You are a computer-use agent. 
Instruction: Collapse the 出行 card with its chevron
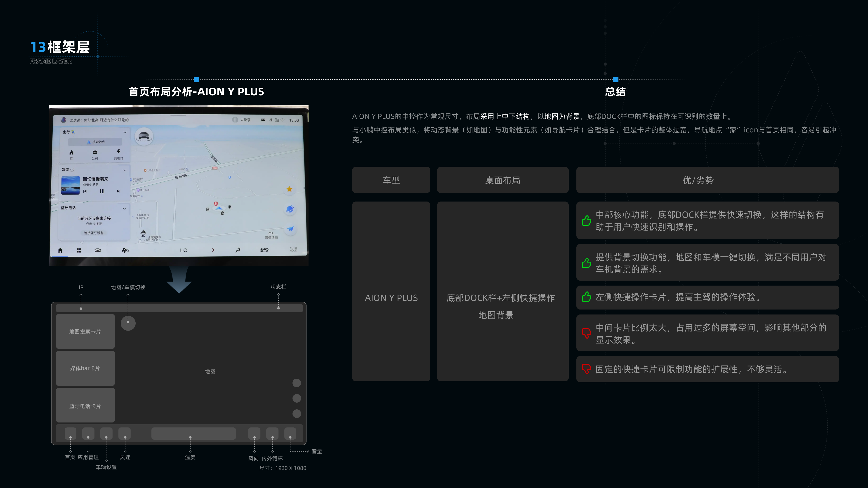click(125, 133)
